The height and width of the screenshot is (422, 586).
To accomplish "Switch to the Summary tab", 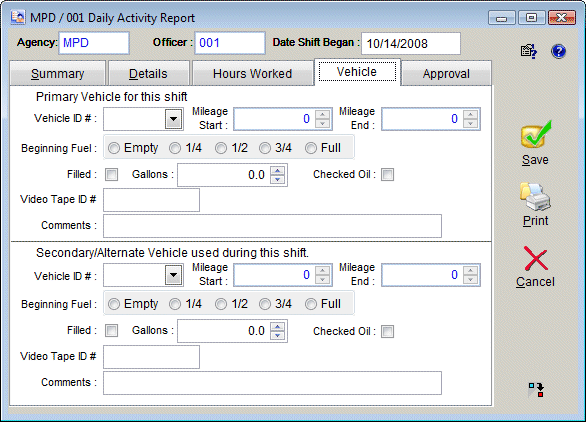I will 58,74.
